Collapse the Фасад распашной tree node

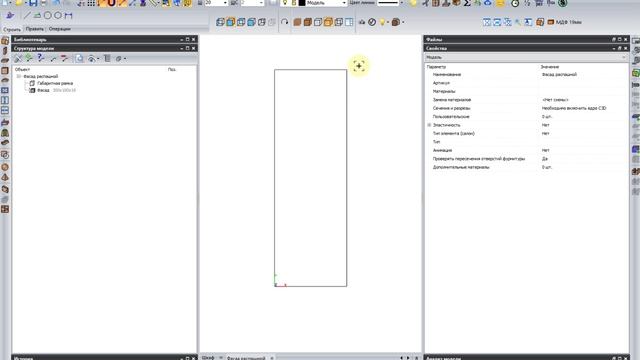[18, 76]
